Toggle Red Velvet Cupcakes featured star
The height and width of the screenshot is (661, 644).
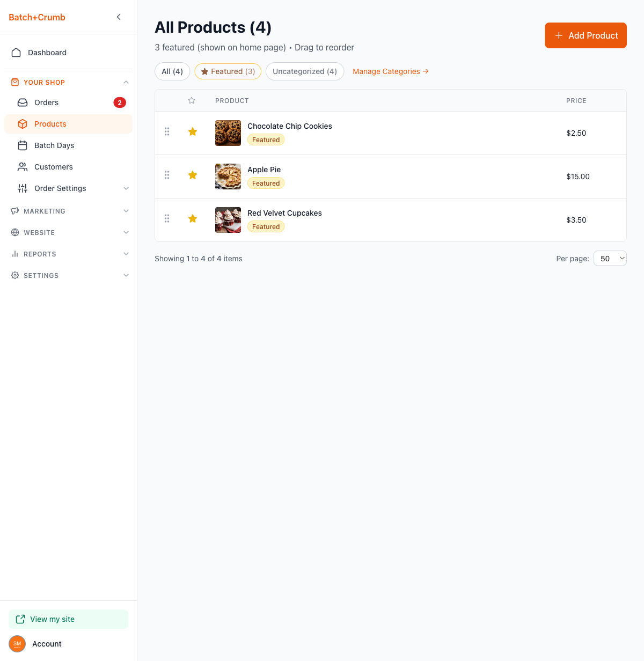coord(193,218)
